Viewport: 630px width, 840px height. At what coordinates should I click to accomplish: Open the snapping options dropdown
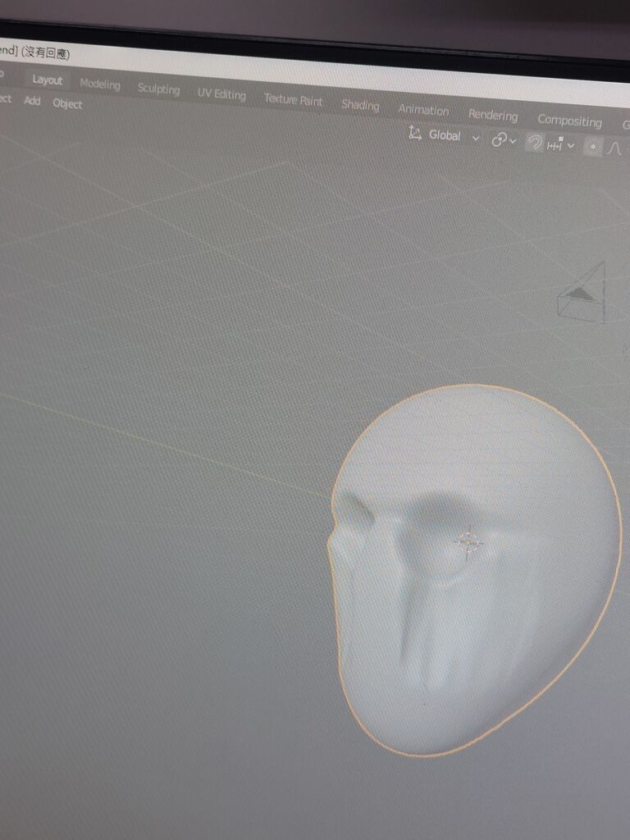[x=560, y=144]
